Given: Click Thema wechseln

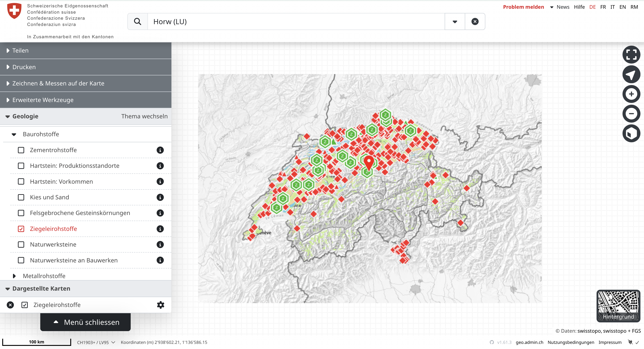Looking at the screenshot, I should point(144,116).
